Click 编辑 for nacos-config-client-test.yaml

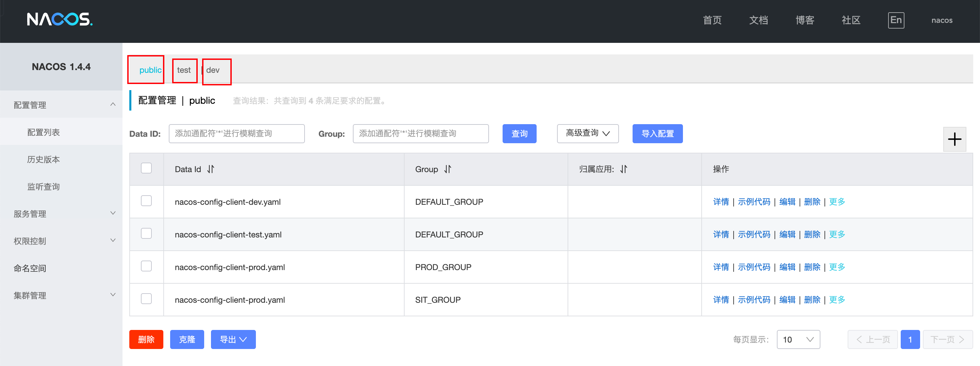pos(787,234)
